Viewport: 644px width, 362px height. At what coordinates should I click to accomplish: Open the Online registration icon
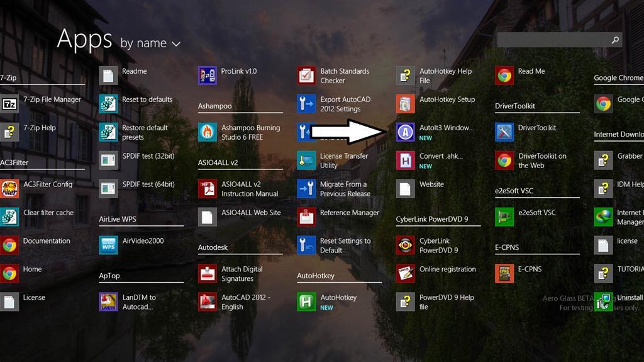click(406, 274)
